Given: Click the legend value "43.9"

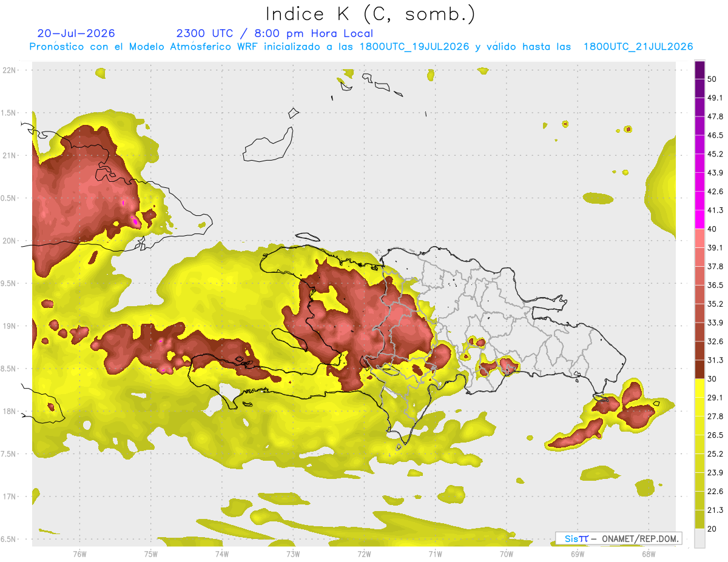Looking at the screenshot, I should (x=715, y=173).
